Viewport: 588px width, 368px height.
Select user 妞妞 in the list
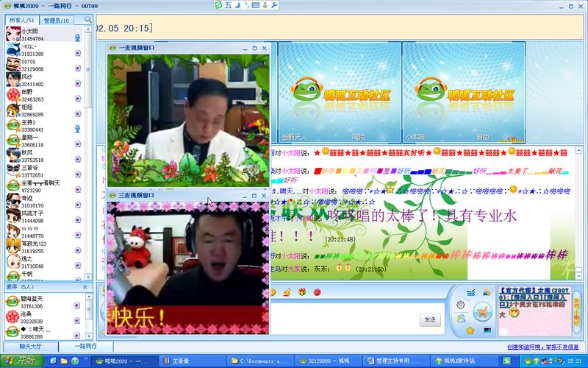click(44, 110)
